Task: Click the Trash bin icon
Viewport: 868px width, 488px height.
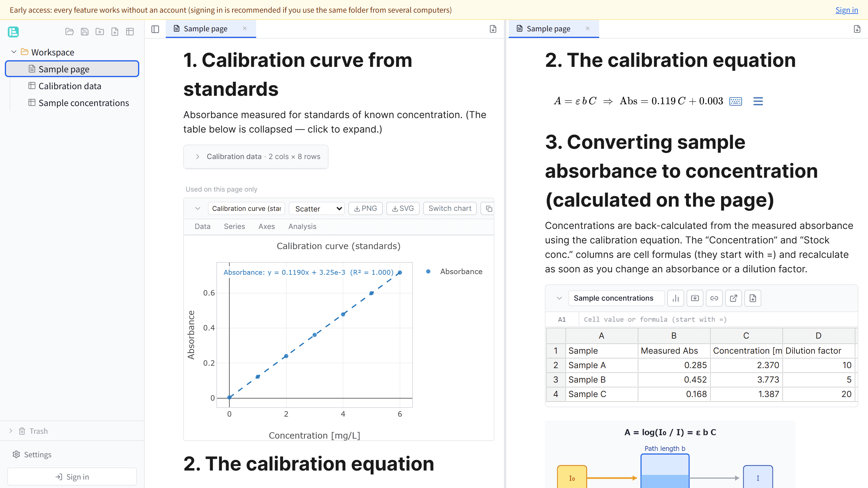Action: 22,431
